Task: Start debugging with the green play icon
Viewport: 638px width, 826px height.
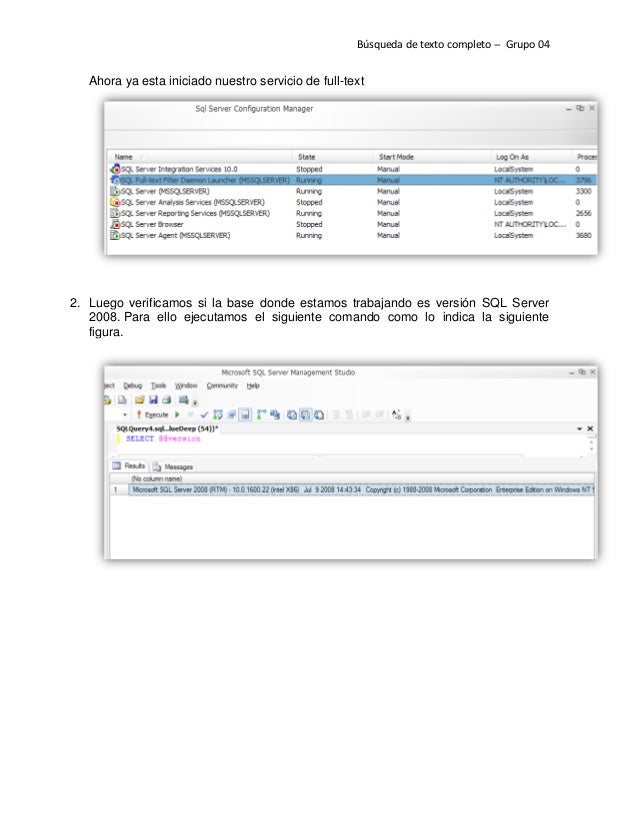Action: coord(177,415)
